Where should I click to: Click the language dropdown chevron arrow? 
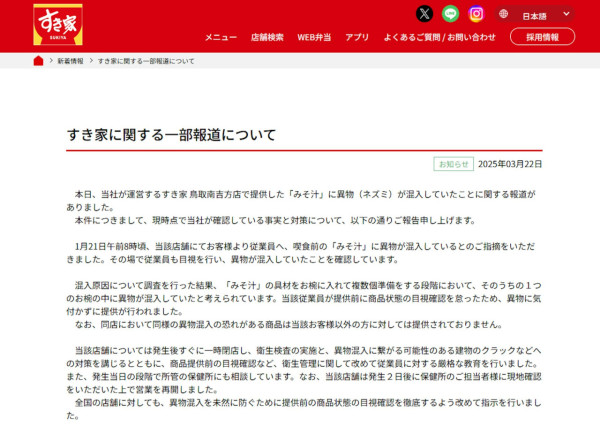coord(567,14)
